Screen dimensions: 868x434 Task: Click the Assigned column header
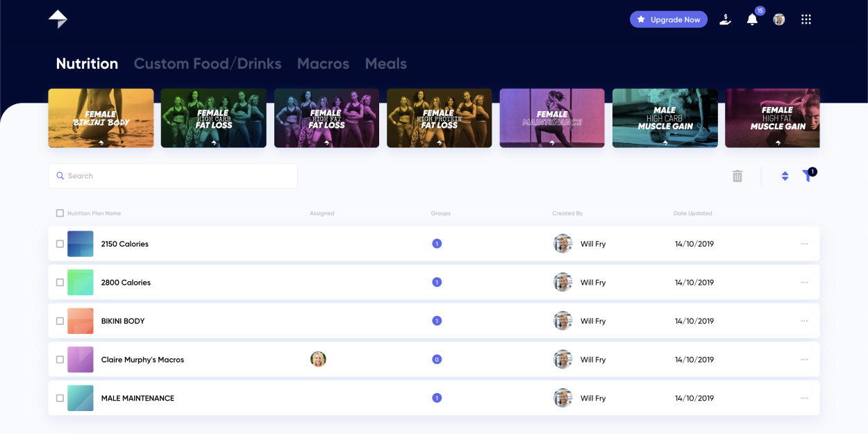[322, 213]
